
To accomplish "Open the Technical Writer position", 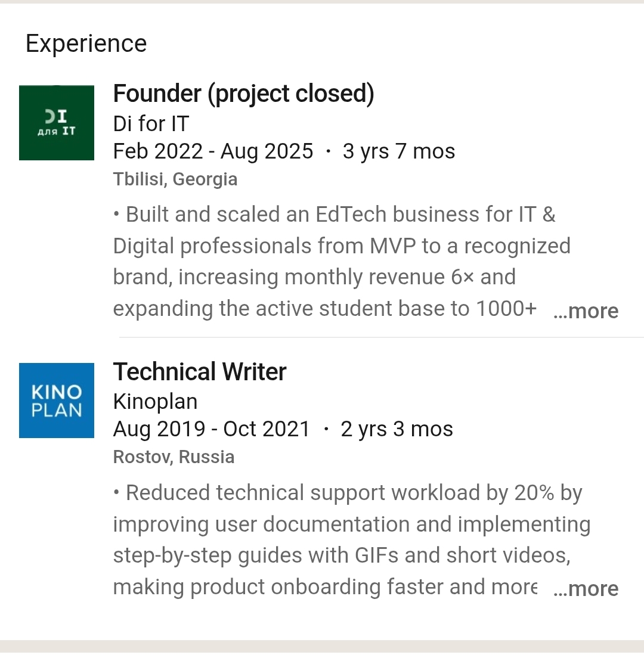I will 200,372.
